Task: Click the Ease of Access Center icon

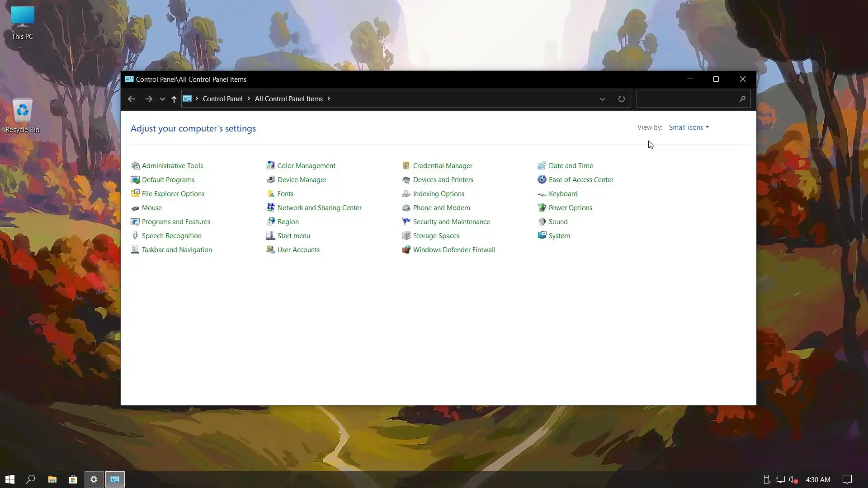Action: click(x=542, y=179)
